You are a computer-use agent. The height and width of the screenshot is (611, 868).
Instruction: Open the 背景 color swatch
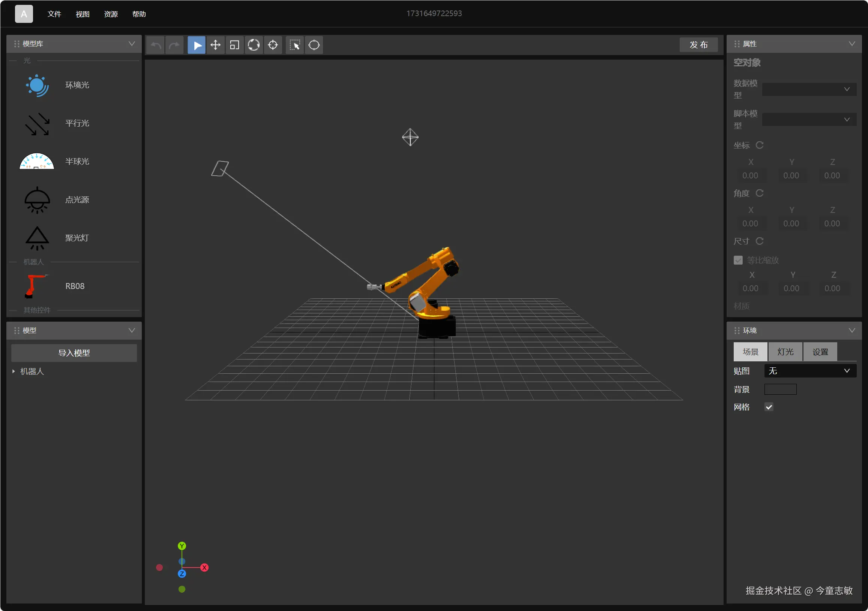(780, 389)
